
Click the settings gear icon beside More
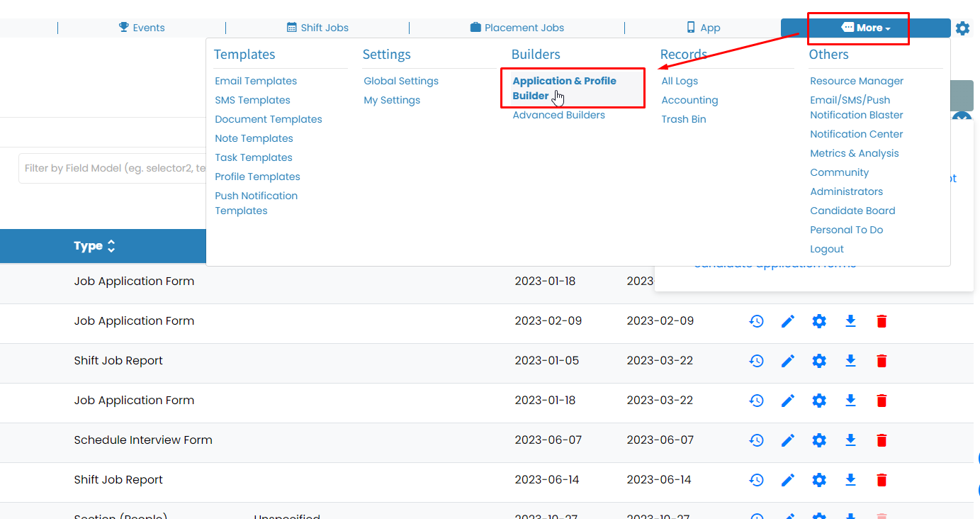click(x=962, y=28)
